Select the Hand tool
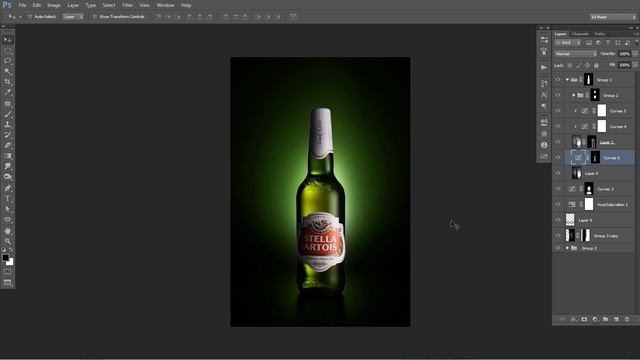This screenshot has width=640, height=360. coord(7,231)
